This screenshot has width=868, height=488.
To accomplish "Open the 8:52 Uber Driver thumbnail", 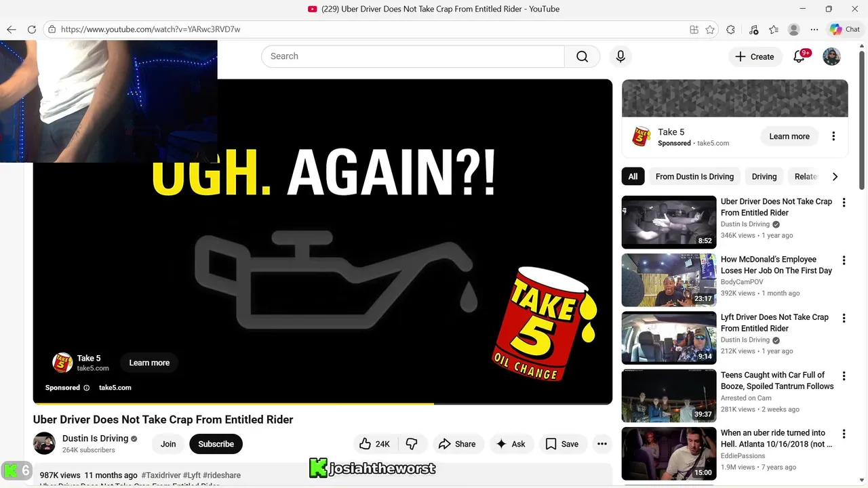I will 669,222.
